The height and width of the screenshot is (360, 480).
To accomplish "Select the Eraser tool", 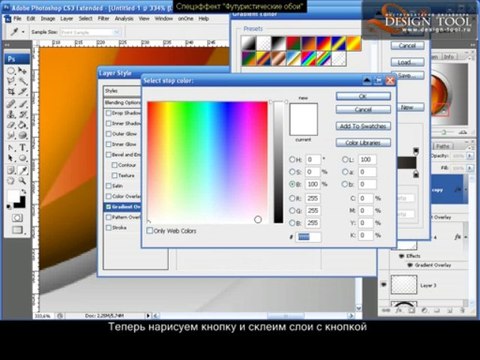I will click(11, 125).
